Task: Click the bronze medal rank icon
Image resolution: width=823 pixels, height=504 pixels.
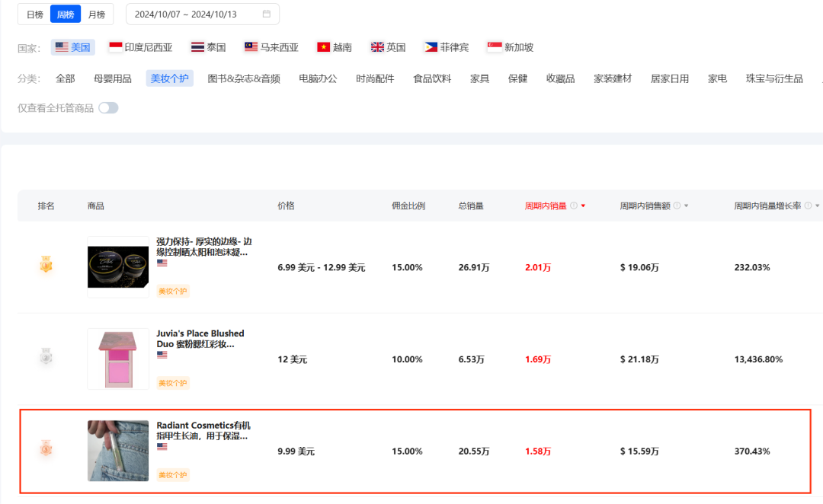Action: [46, 449]
